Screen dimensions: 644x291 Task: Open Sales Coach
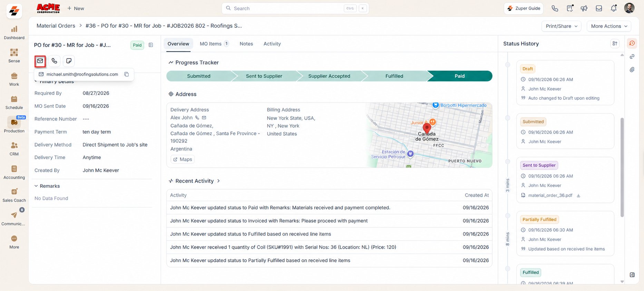[x=14, y=195]
